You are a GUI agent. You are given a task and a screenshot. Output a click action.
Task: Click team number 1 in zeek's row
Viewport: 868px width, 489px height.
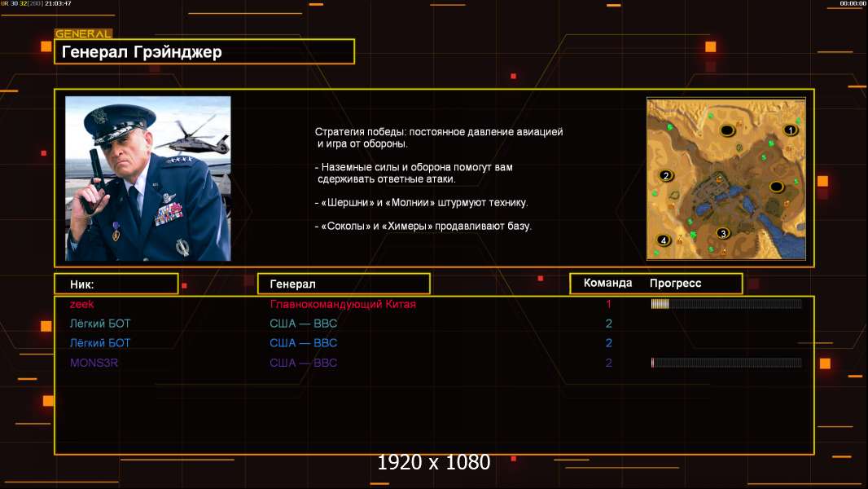[x=608, y=304]
